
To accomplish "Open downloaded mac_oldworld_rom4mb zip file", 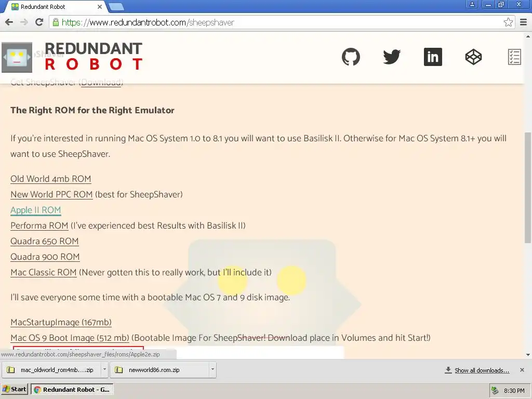I will tap(51, 370).
